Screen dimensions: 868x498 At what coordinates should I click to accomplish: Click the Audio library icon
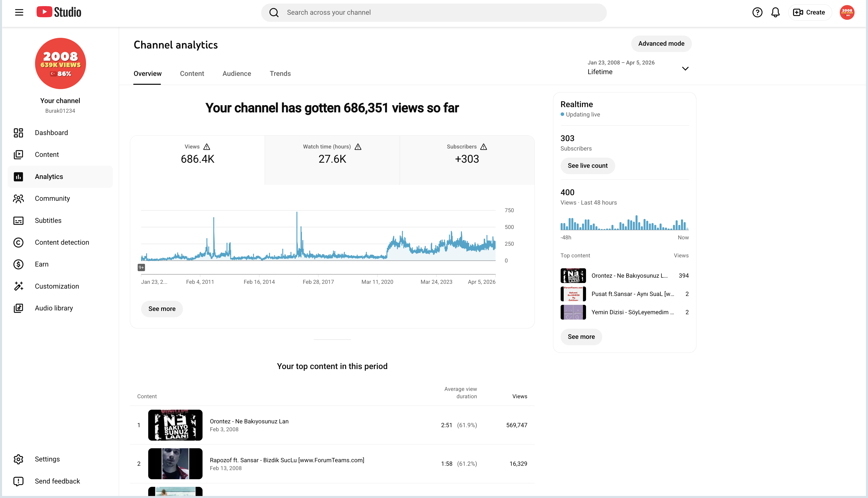coord(19,308)
